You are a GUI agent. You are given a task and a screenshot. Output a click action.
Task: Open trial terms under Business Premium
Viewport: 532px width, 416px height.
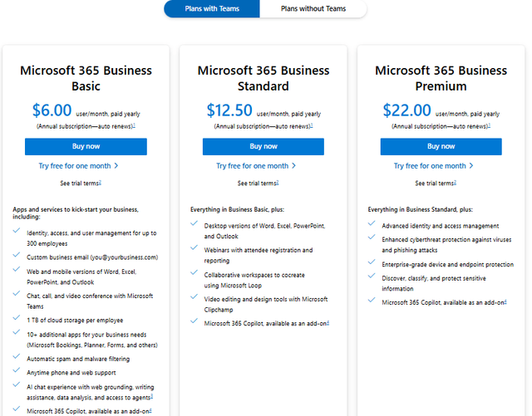[x=436, y=183]
